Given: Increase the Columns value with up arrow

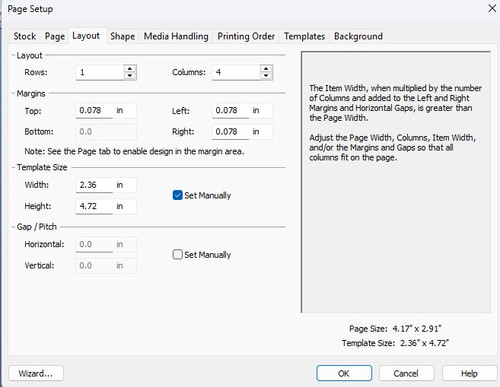Looking at the screenshot, I should tap(266, 69).
